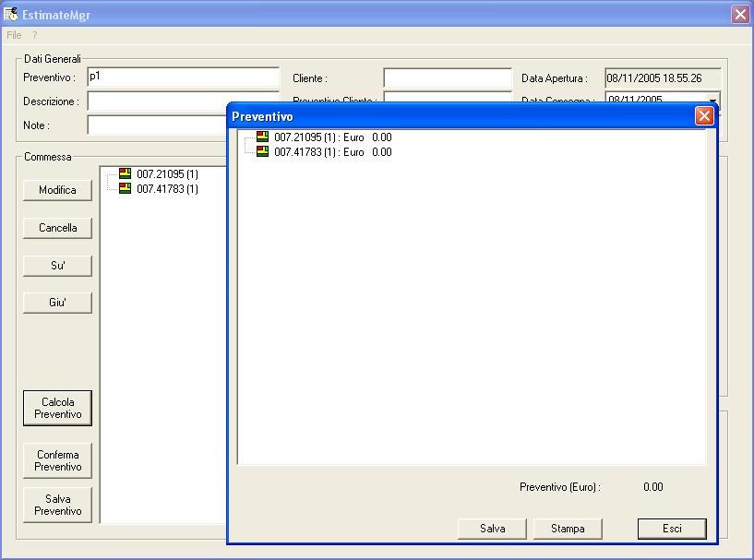The width and height of the screenshot is (754, 560).
Task: Open the File menu
Action: [14, 35]
